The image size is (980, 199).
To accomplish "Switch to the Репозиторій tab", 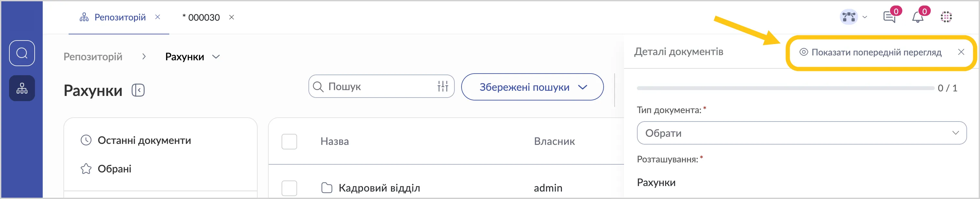I will pos(119,17).
